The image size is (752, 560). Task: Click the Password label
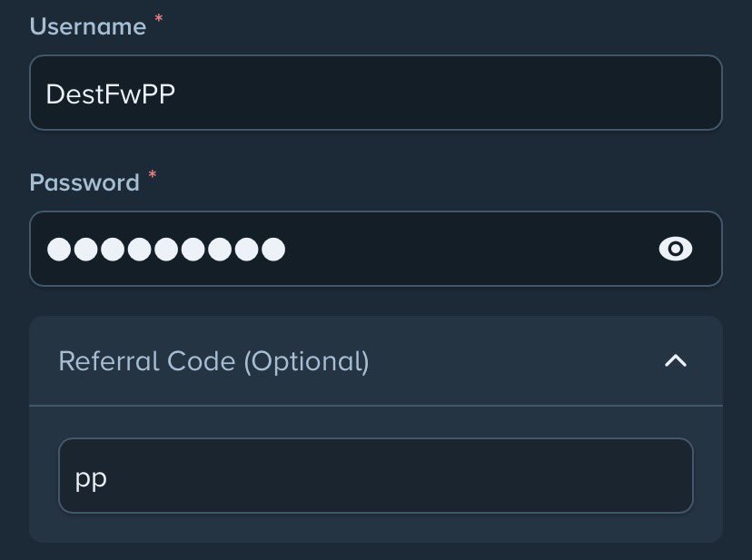(84, 182)
